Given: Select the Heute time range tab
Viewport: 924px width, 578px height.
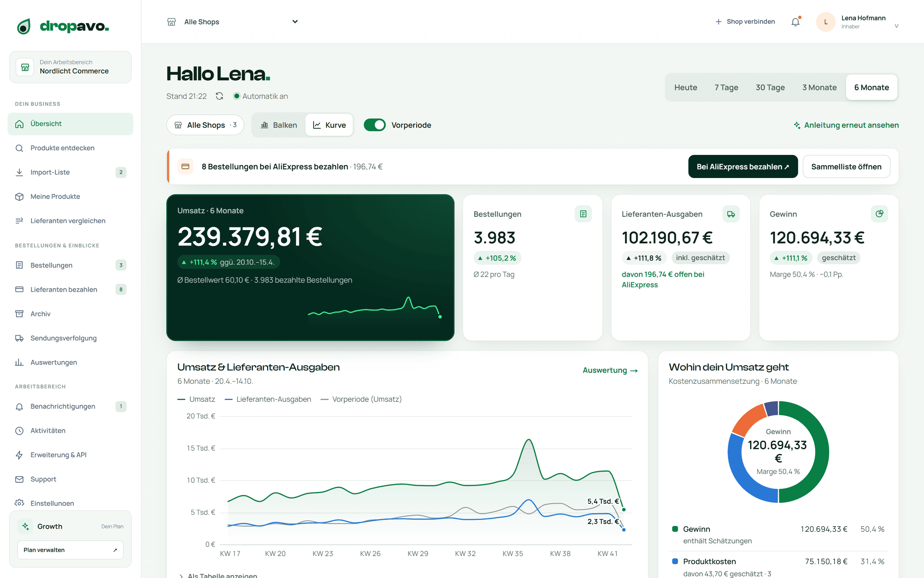Looking at the screenshot, I should click(686, 87).
